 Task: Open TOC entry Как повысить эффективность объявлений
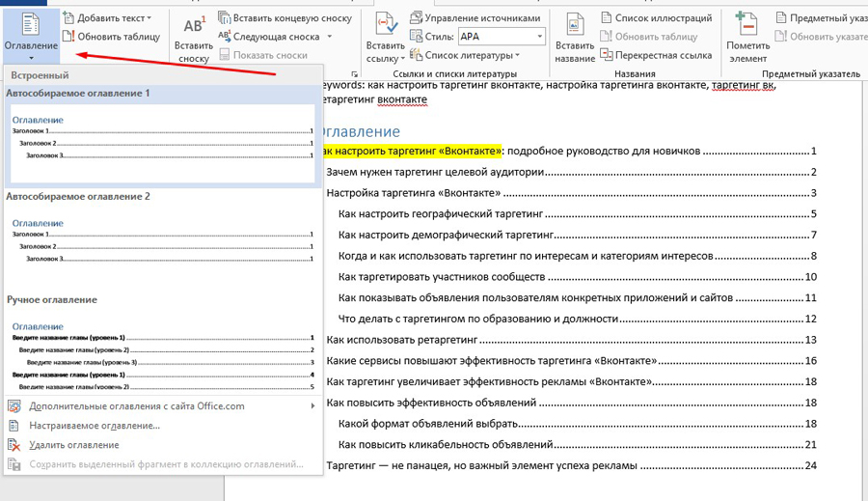[x=571, y=403]
